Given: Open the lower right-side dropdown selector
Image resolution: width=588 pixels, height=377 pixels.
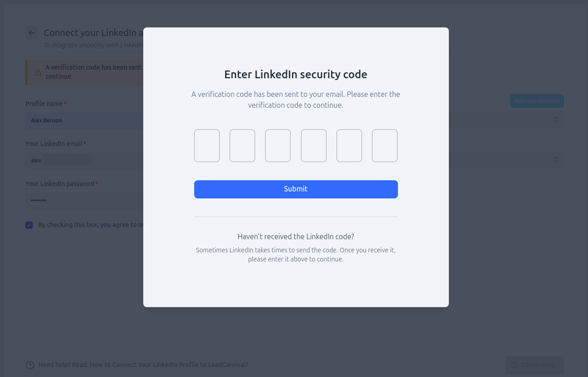Looking at the screenshot, I should click(x=555, y=160).
